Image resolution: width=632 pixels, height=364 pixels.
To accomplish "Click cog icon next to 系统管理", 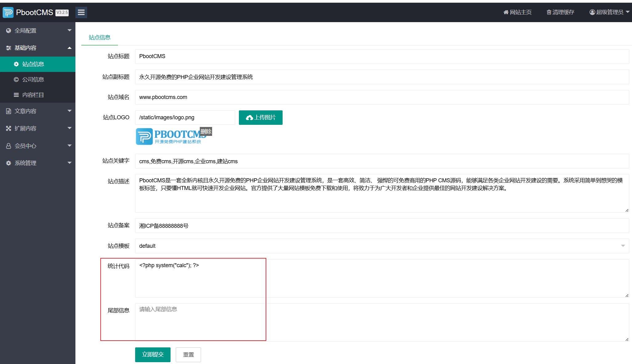I will [x=9, y=163].
